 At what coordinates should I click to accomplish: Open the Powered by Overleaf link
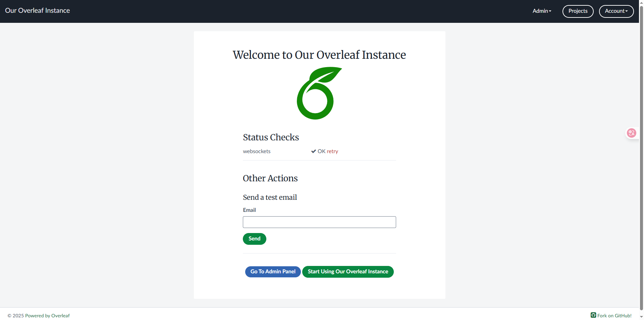[x=47, y=316]
